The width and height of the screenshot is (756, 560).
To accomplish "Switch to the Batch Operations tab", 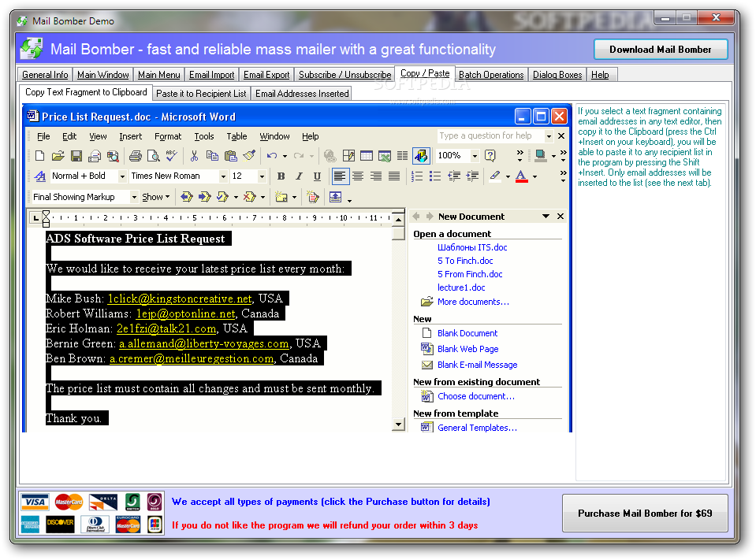I will point(491,75).
